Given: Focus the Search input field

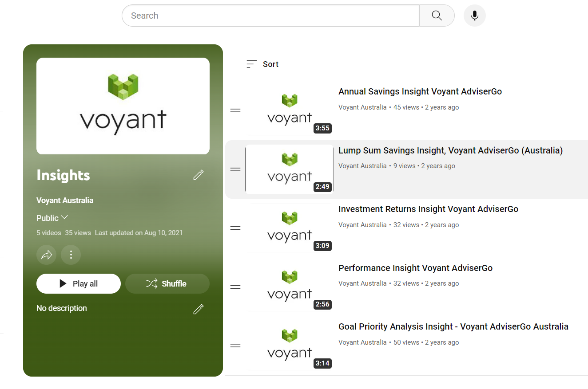Looking at the screenshot, I should pyautogui.click(x=270, y=16).
